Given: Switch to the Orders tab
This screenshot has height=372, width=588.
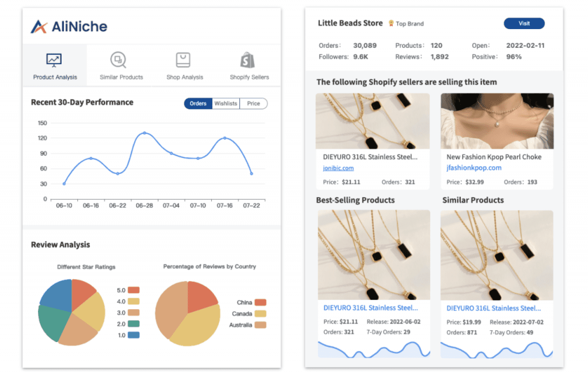Looking at the screenshot, I should (x=198, y=103).
